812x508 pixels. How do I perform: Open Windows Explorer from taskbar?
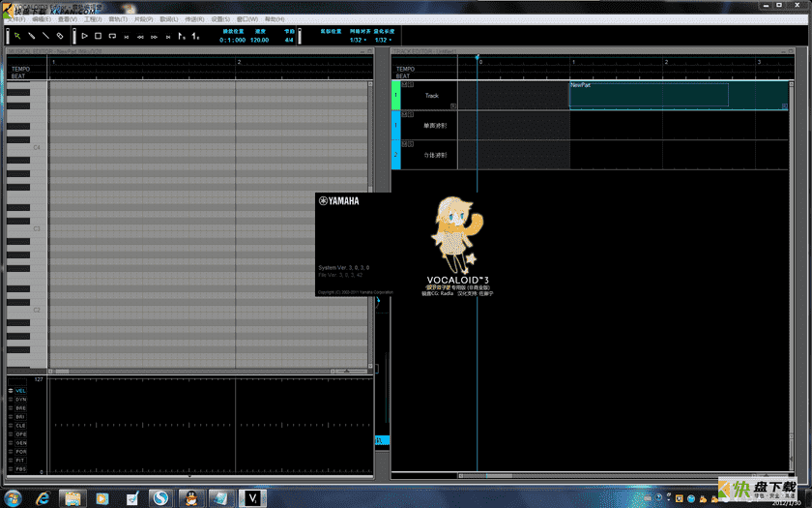point(72,498)
